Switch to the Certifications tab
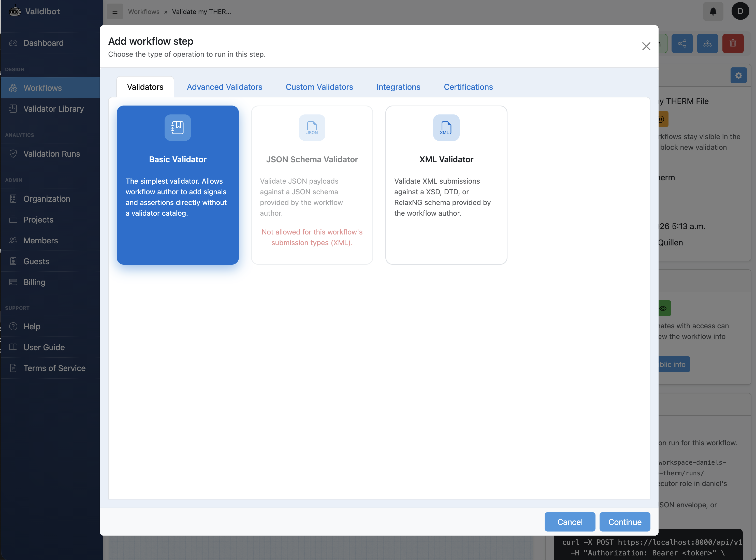 pos(468,87)
